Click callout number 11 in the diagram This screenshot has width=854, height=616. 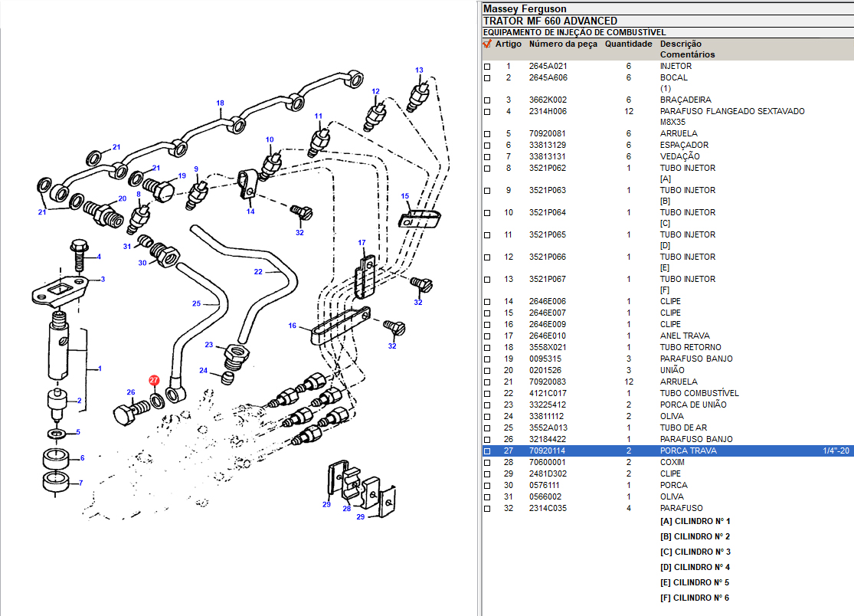click(x=318, y=116)
